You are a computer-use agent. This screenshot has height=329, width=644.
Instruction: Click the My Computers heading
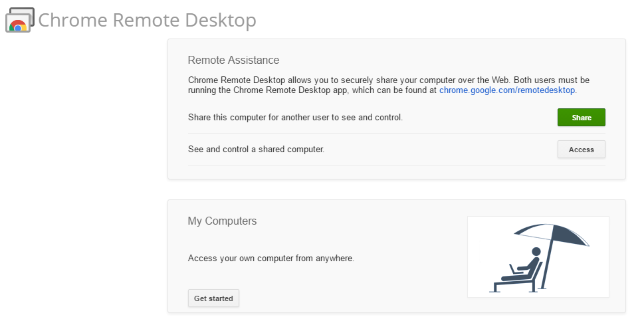tap(222, 221)
